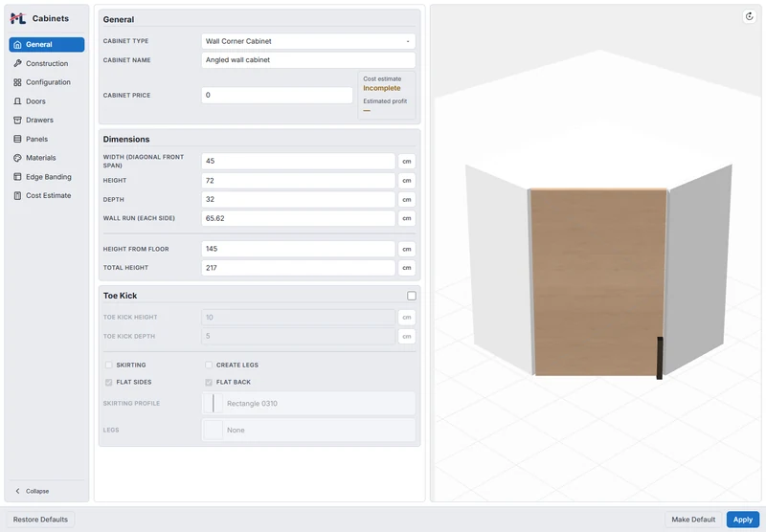
Task: Reset the 3D view with rotate icon
Action: 749,16
